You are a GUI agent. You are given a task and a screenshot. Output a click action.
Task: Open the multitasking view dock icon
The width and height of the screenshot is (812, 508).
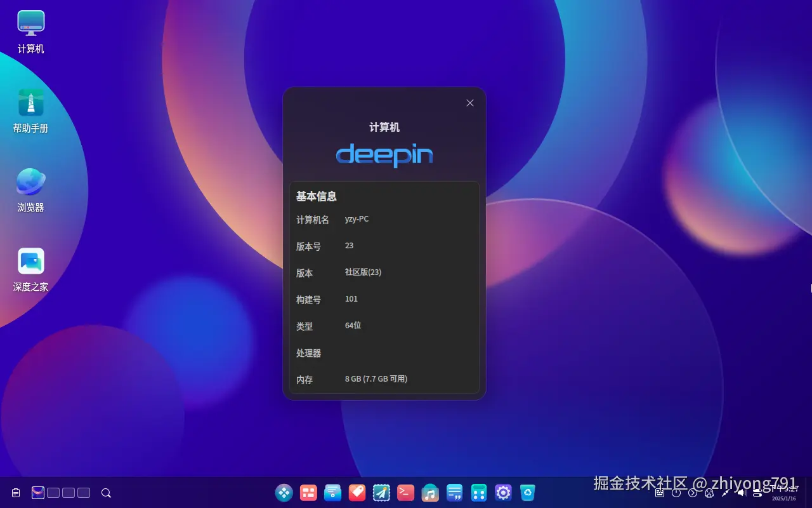tap(308, 492)
